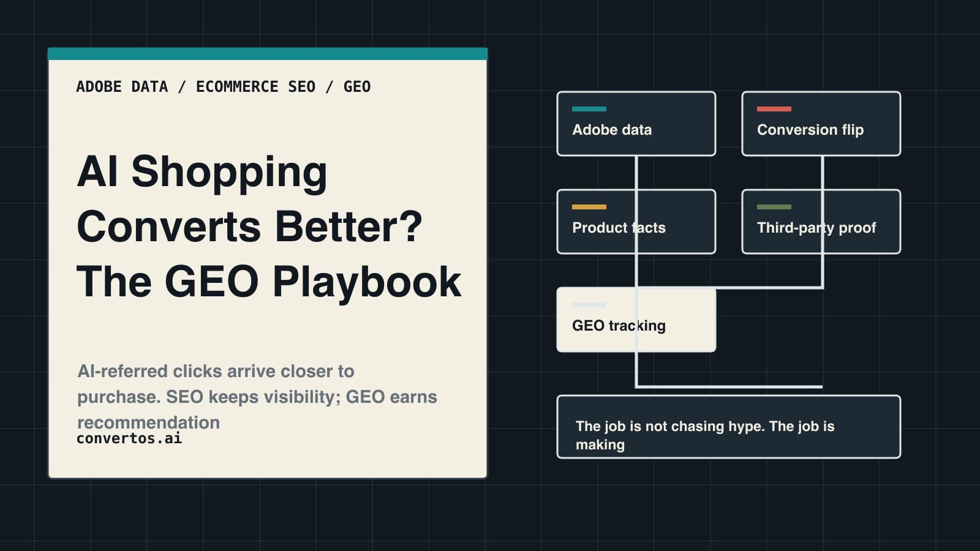
Task: Click the GEO breadcrumb label
Action: tap(357, 87)
